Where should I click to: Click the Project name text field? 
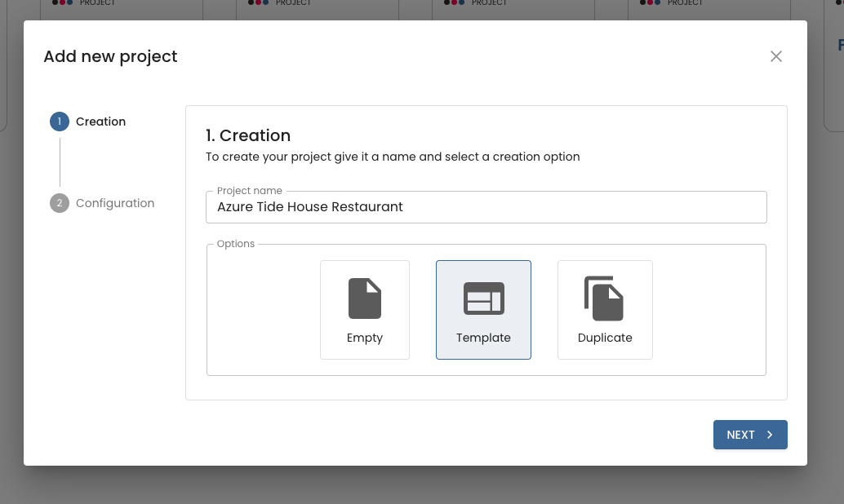point(486,207)
